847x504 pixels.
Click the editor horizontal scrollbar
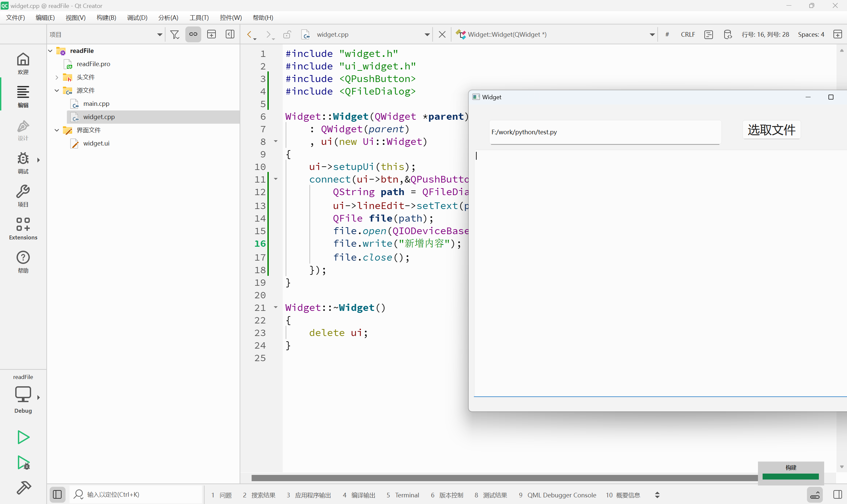click(503, 478)
